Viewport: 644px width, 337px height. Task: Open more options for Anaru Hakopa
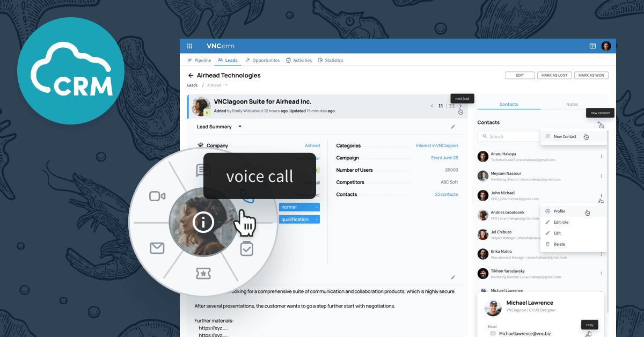pos(601,157)
